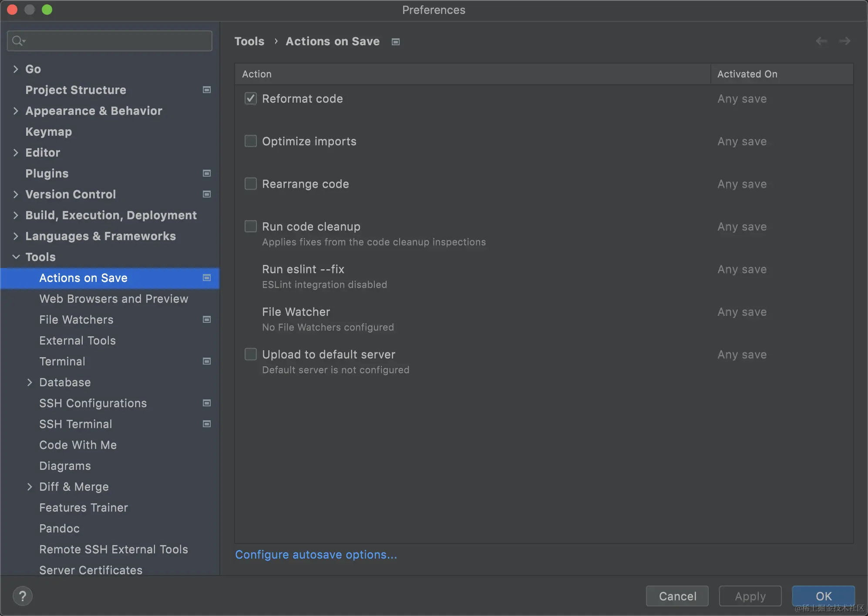Viewport: 868px width, 616px height.
Task: Enable Run code cleanup checkbox
Action: (251, 226)
